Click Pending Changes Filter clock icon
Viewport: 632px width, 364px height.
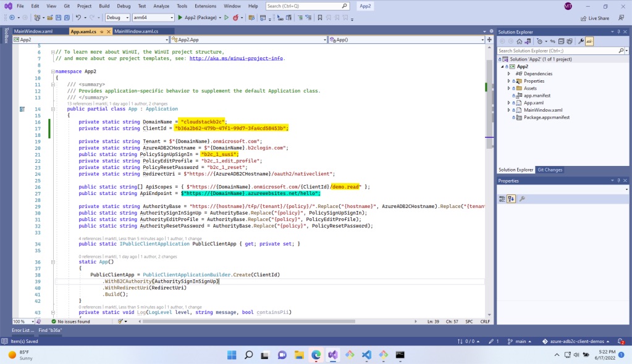pos(540,41)
